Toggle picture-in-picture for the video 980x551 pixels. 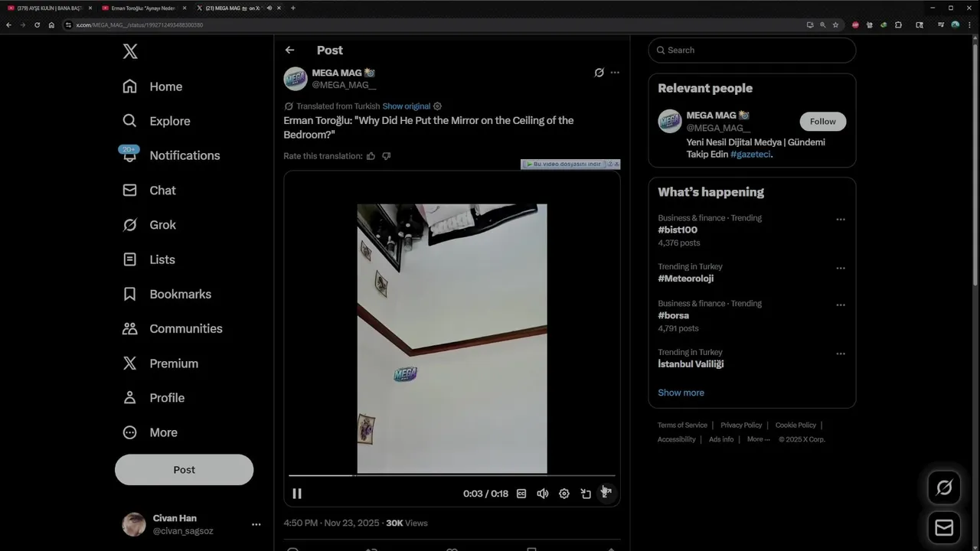[x=586, y=494]
